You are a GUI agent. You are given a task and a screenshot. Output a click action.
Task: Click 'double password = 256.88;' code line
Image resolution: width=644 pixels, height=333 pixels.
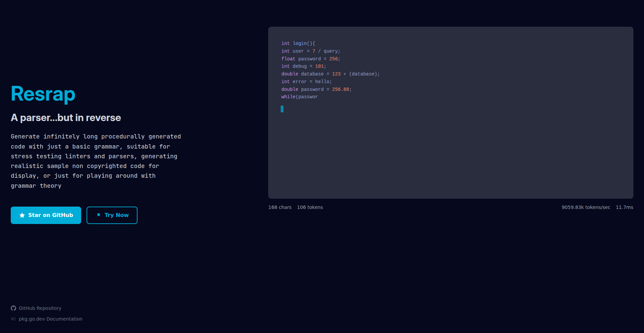(x=317, y=89)
